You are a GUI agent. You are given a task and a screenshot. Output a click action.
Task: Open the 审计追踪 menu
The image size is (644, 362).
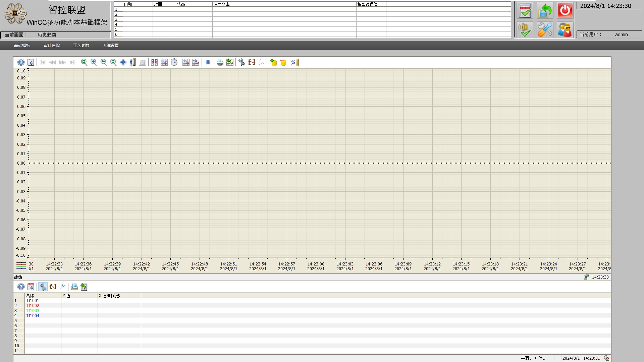52,46
